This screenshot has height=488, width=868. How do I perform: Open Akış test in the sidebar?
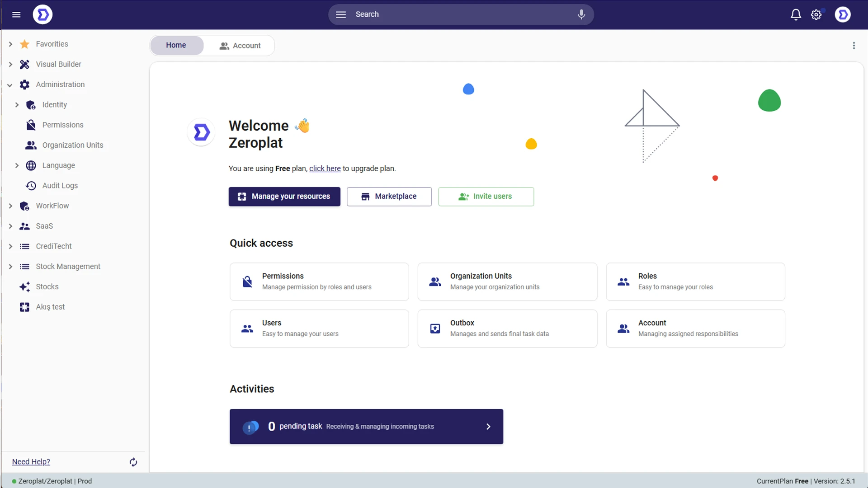click(51, 307)
